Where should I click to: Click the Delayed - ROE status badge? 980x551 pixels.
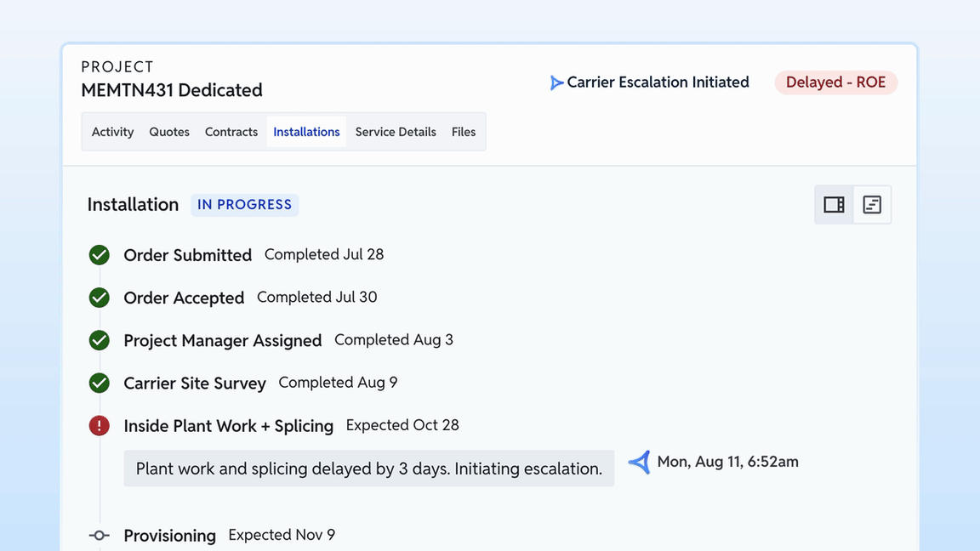835,82
